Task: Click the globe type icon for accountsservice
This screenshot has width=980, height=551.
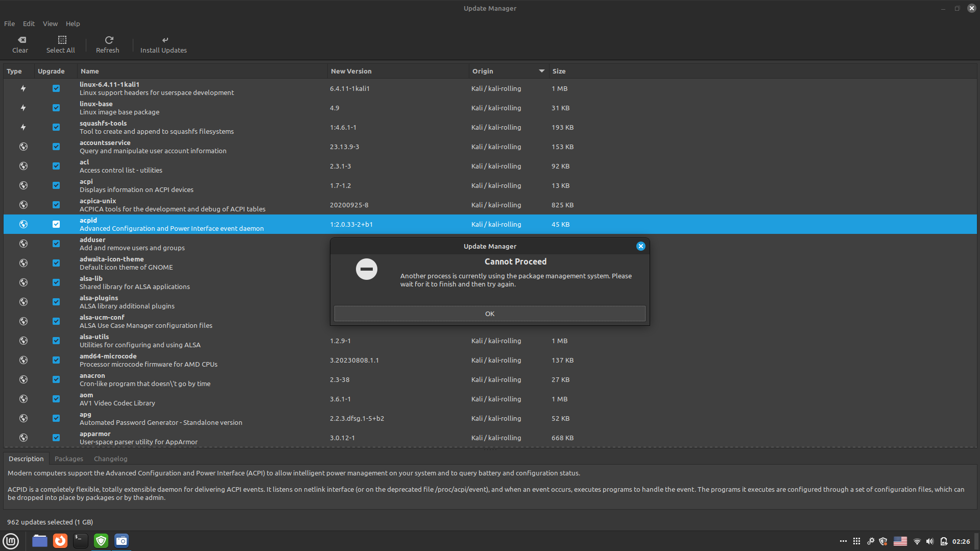Action: coord(23,147)
